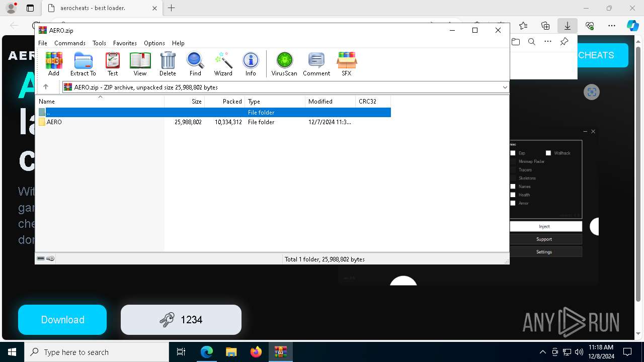Select the parent '..' folder row

point(214,113)
